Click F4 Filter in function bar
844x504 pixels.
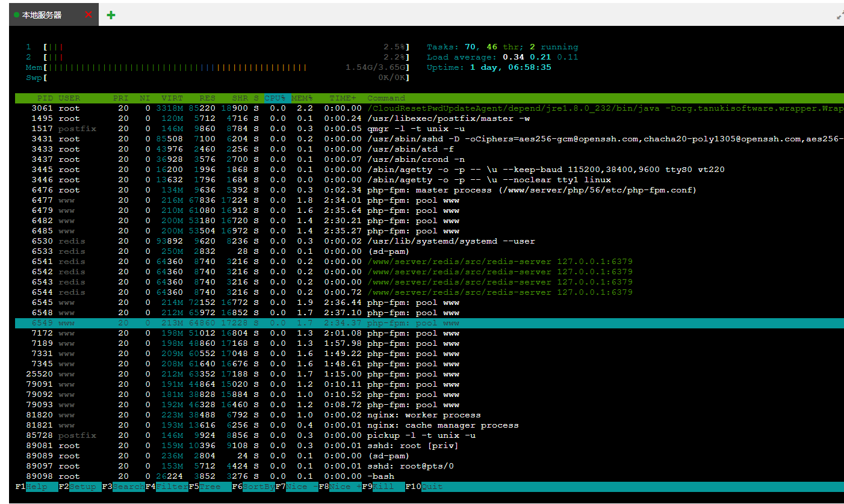pos(167,487)
